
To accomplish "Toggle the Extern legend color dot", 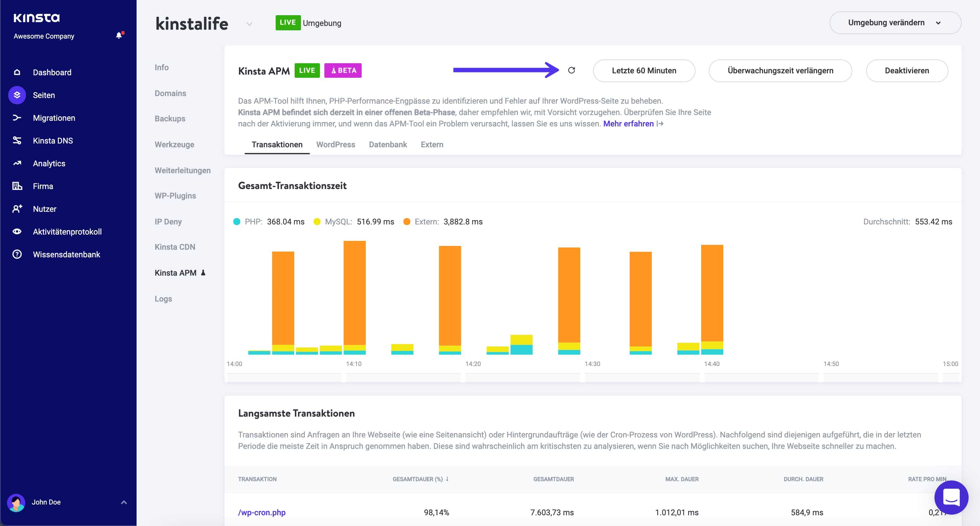I will [407, 222].
